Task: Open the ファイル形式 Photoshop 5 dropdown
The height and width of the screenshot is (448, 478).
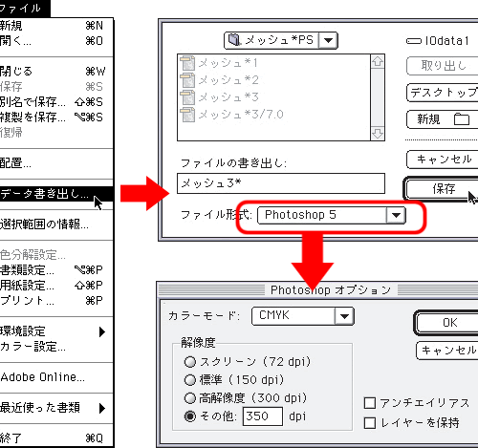Action: (x=332, y=215)
